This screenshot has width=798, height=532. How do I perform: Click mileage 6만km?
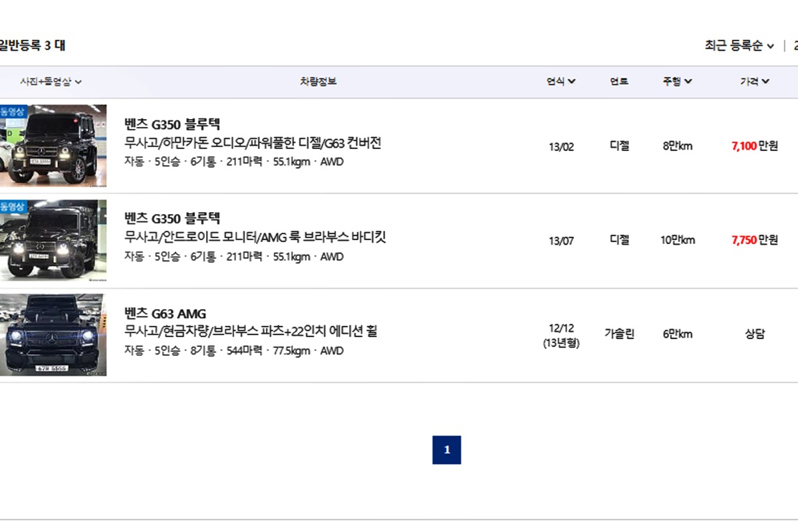tap(678, 334)
